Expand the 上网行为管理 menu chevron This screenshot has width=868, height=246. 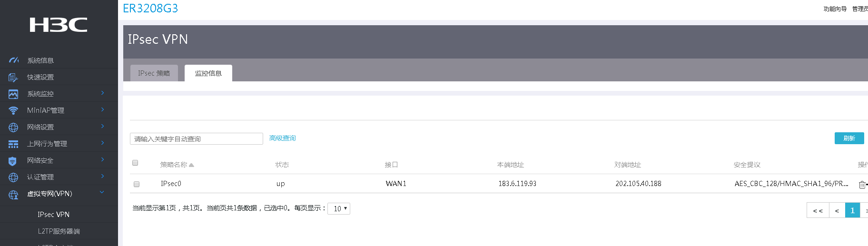102,143
